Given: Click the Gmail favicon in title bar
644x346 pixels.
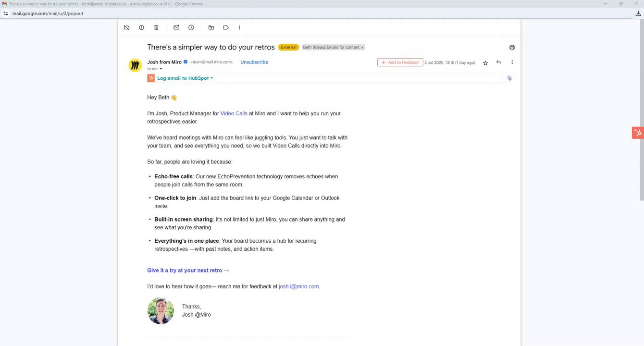Looking at the screenshot, I should tap(5, 4).
